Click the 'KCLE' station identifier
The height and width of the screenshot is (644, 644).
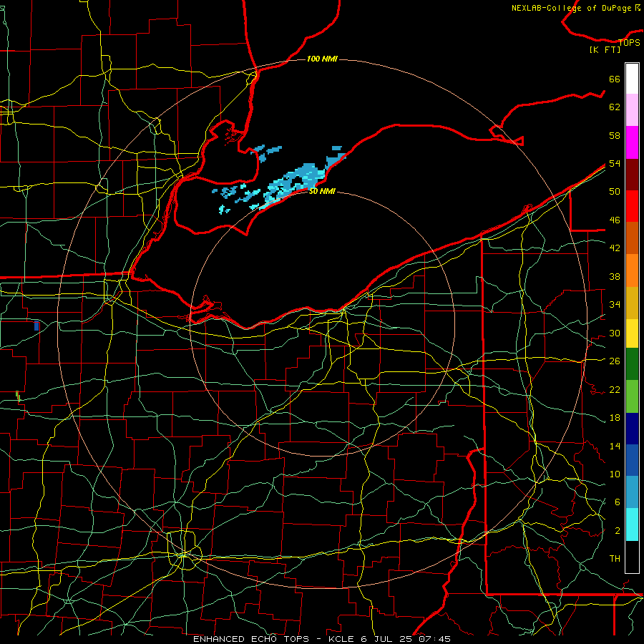[341, 639]
